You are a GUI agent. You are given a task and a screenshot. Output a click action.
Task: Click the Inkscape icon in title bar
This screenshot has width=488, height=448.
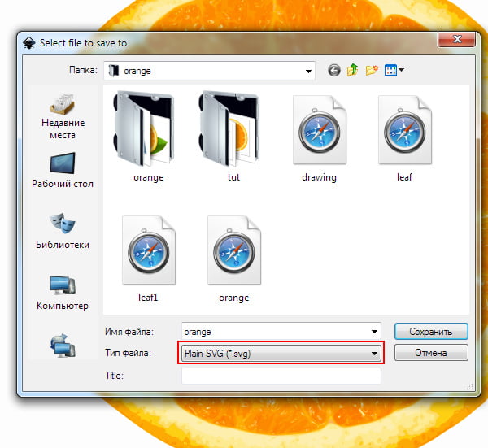(29, 43)
